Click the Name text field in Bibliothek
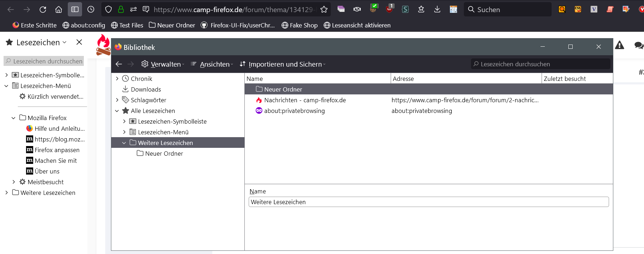The height and width of the screenshot is (254, 644). pyautogui.click(x=429, y=202)
